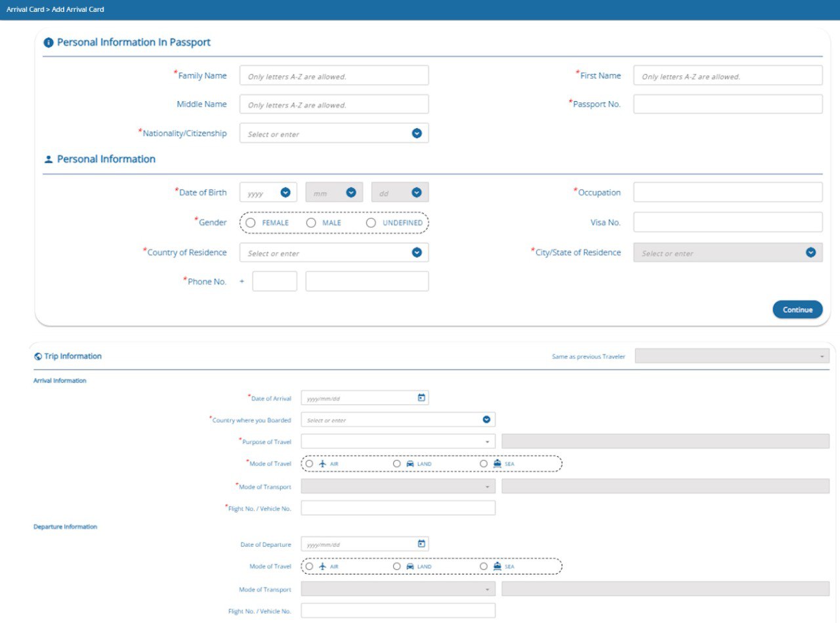The image size is (840, 623).
Task: Expand the Country where you Boarded dropdown
Action: pos(486,419)
